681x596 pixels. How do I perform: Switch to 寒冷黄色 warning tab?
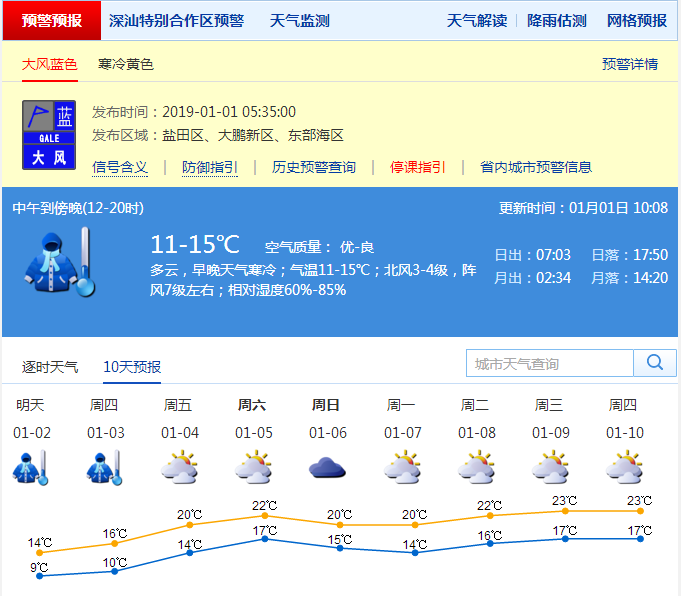(x=126, y=64)
